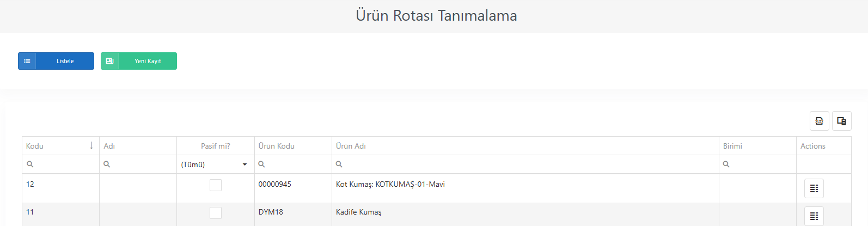The image size is (868, 226).
Task: Click the export to Excel icon
Action: click(x=819, y=121)
